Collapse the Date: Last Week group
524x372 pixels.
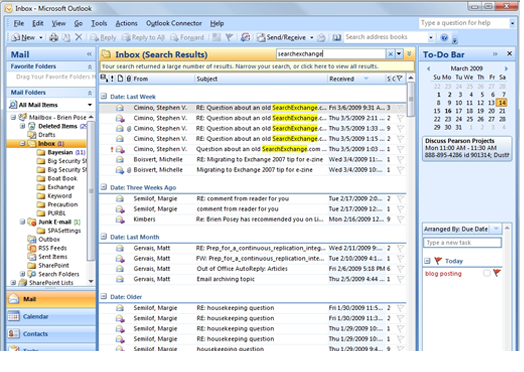point(104,97)
